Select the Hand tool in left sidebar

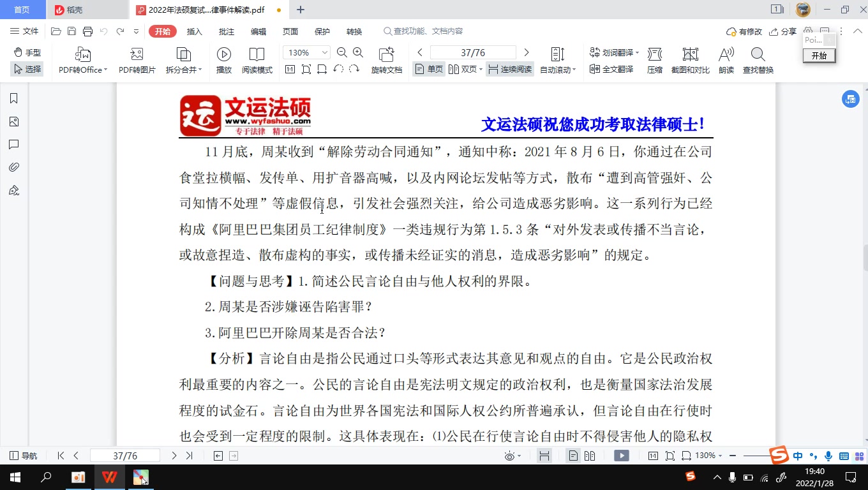pos(26,54)
